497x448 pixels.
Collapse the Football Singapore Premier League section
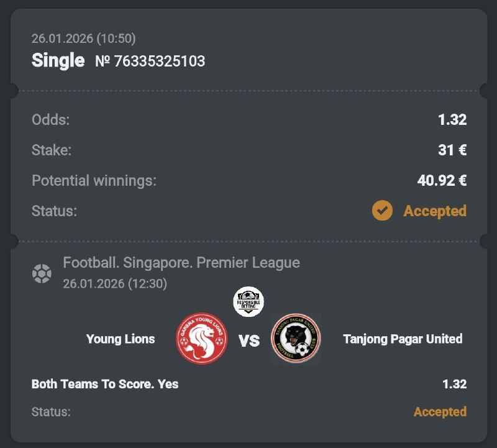click(180, 263)
